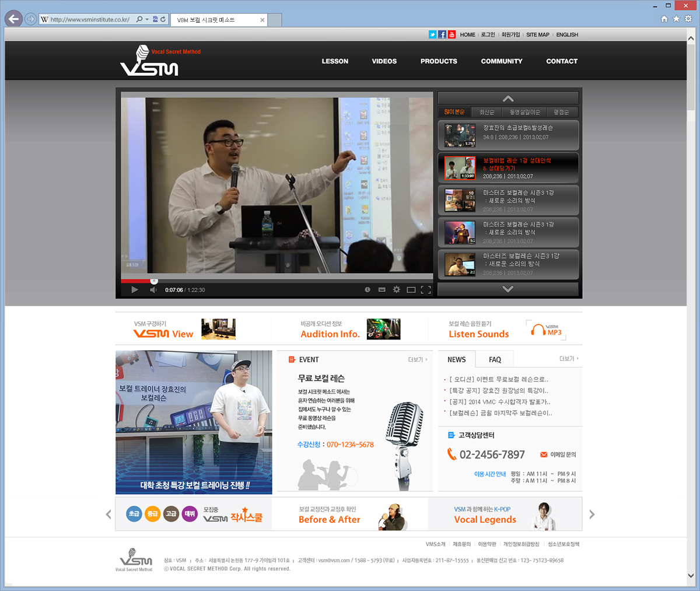
Task: Click the Watch Later clock icon
Action: (367, 290)
